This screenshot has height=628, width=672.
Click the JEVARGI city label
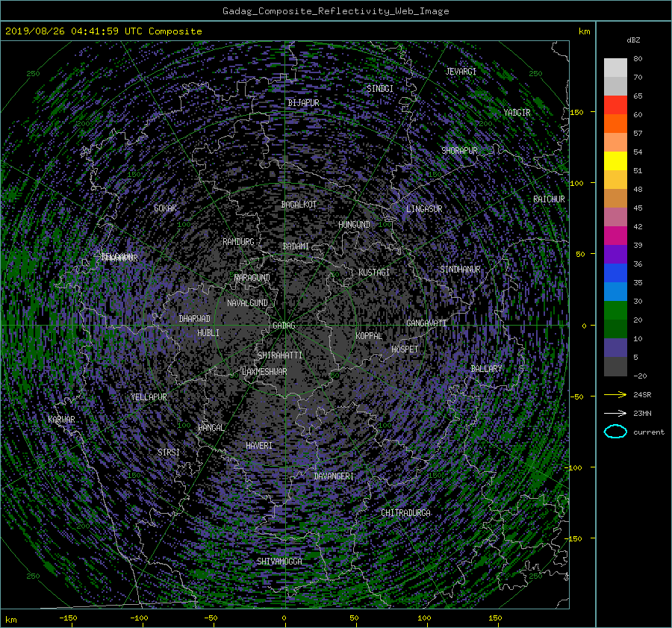coord(461,72)
